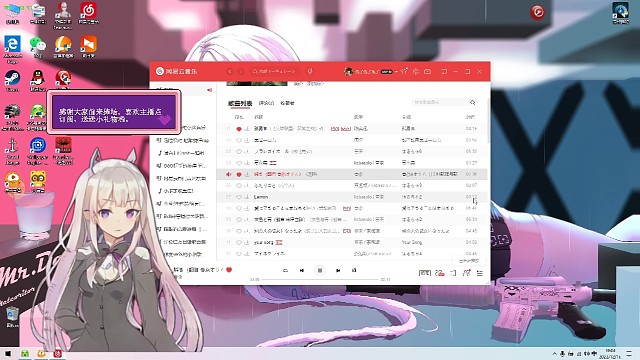640x360 pixels.
Task: Go forward using NetEase Music forward arrow
Action: coord(241,71)
